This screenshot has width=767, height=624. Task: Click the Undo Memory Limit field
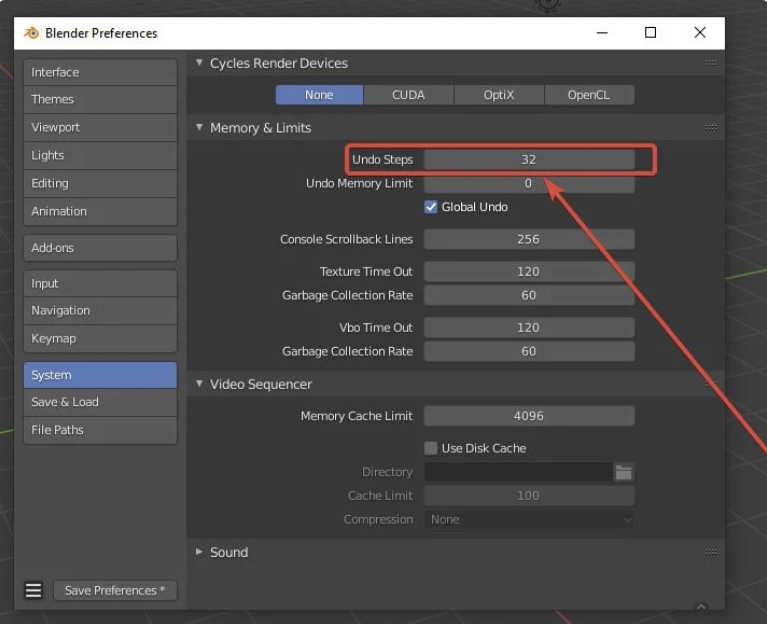529,183
